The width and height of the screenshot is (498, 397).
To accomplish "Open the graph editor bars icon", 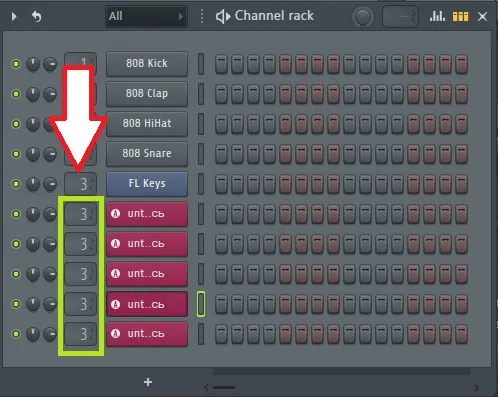I will tap(437, 16).
